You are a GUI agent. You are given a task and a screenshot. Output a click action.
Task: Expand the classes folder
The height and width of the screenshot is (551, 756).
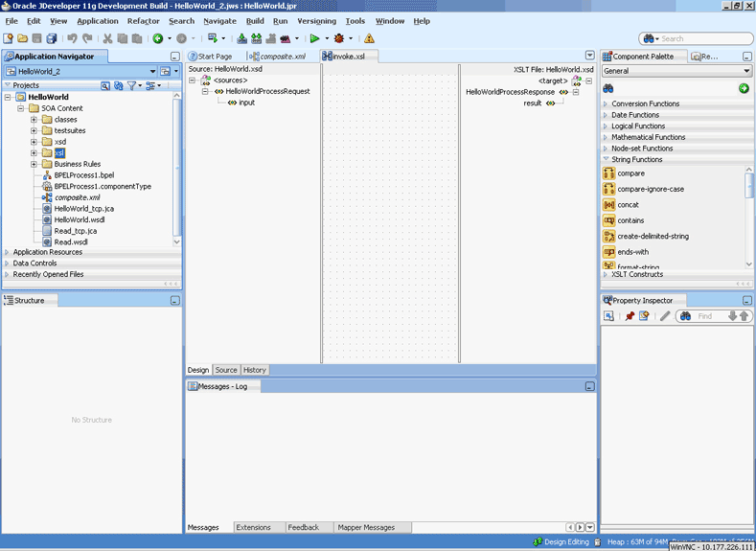(34, 120)
